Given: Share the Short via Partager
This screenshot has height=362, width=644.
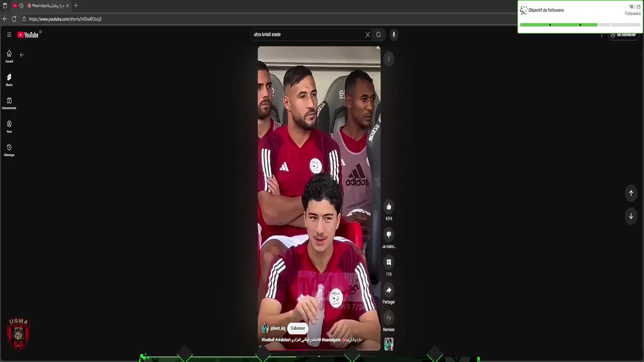Looking at the screenshot, I should (x=388, y=290).
